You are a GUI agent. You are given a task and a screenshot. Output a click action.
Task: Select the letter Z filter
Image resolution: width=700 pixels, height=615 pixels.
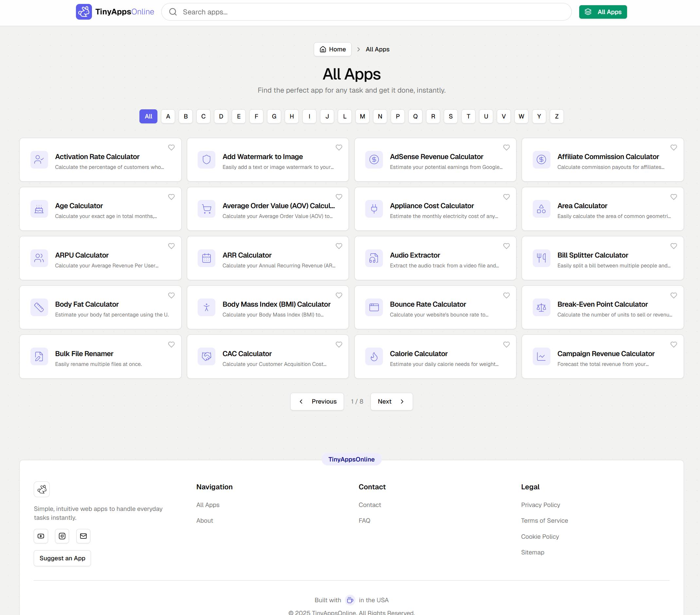(x=557, y=117)
